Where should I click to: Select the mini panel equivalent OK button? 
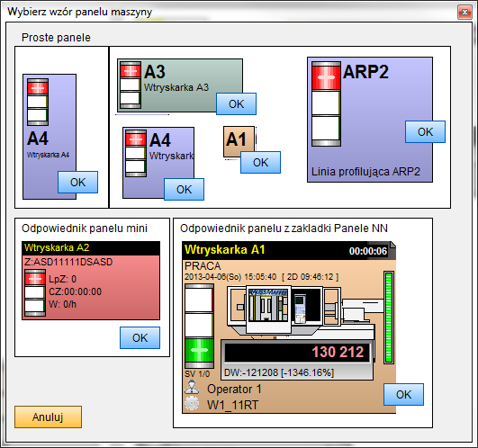click(x=140, y=337)
